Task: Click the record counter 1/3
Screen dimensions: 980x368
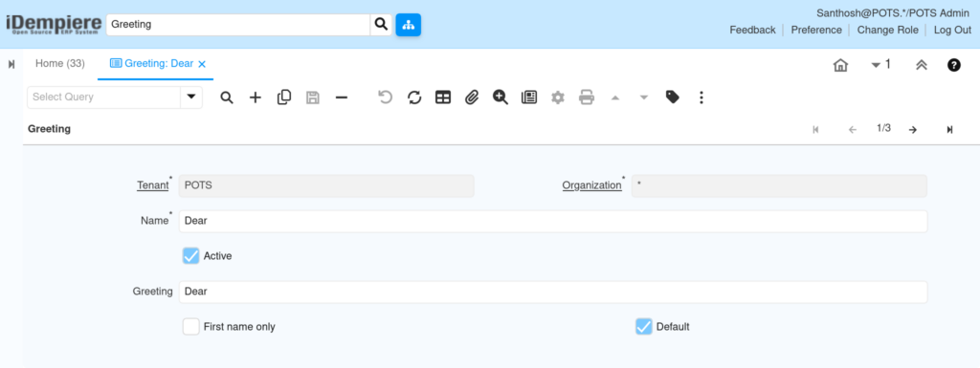Action: pyautogui.click(x=883, y=128)
